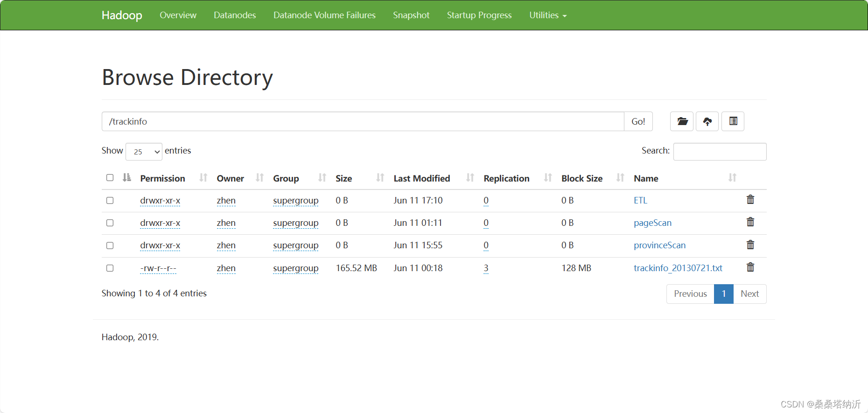Image resolution: width=868 pixels, height=413 pixels.
Task: Open the Show entries count dropdown
Action: point(144,152)
